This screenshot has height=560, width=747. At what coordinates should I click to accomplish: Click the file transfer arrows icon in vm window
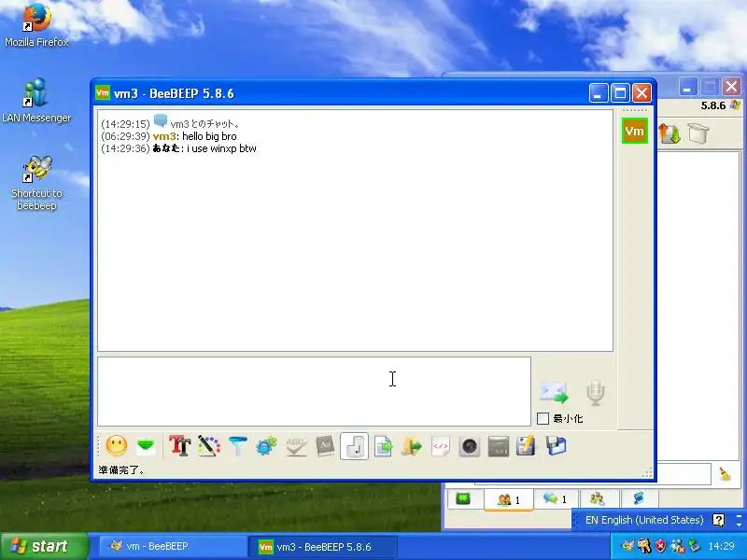(x=670, y=133)
